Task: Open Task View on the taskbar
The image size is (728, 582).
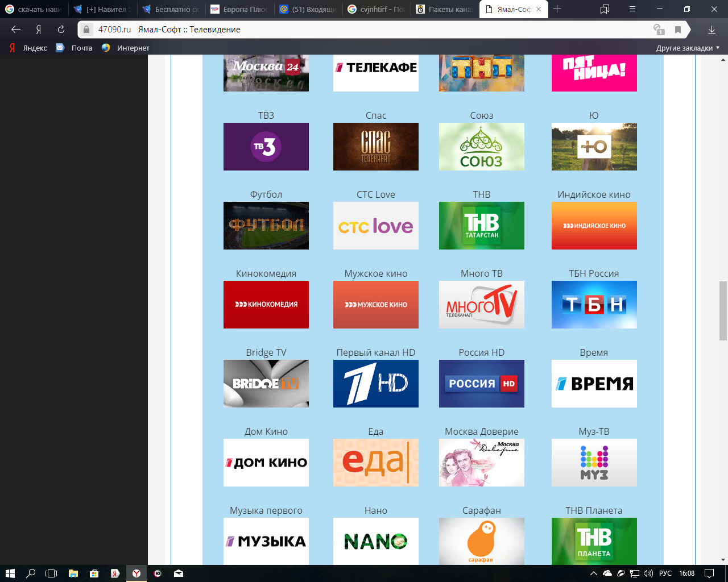Action: [x=51, y=573]
